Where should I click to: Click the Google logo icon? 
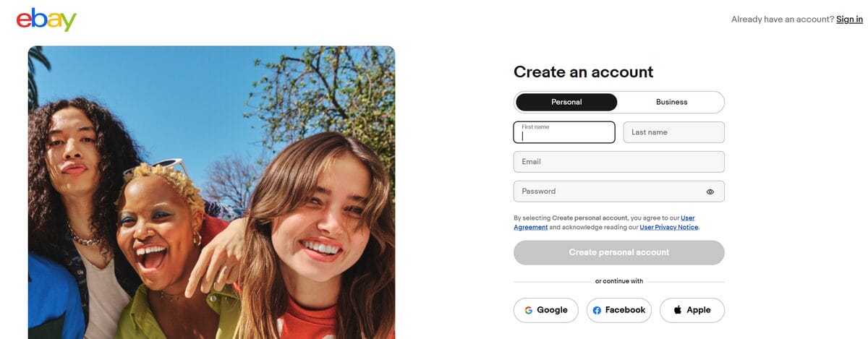[x=529, y=310]
